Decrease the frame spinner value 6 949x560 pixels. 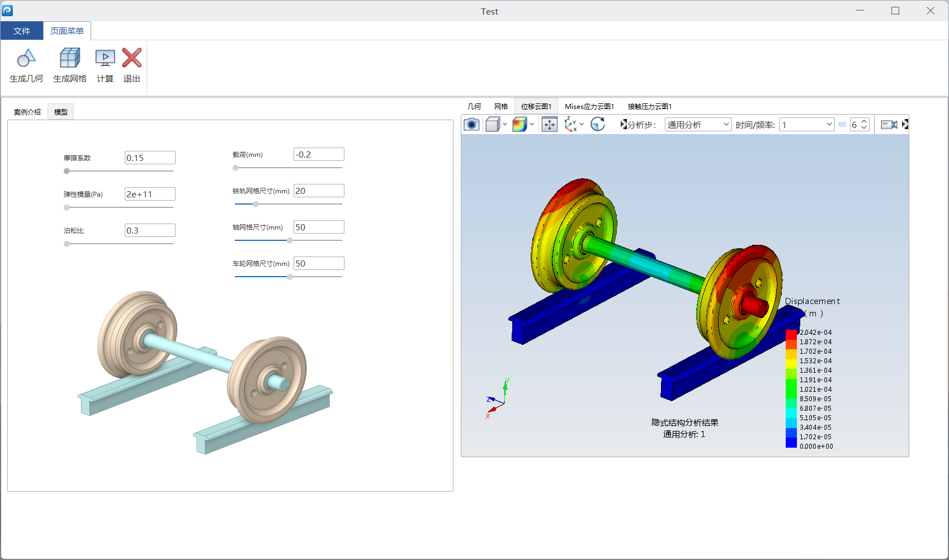[x=864, y=128]
